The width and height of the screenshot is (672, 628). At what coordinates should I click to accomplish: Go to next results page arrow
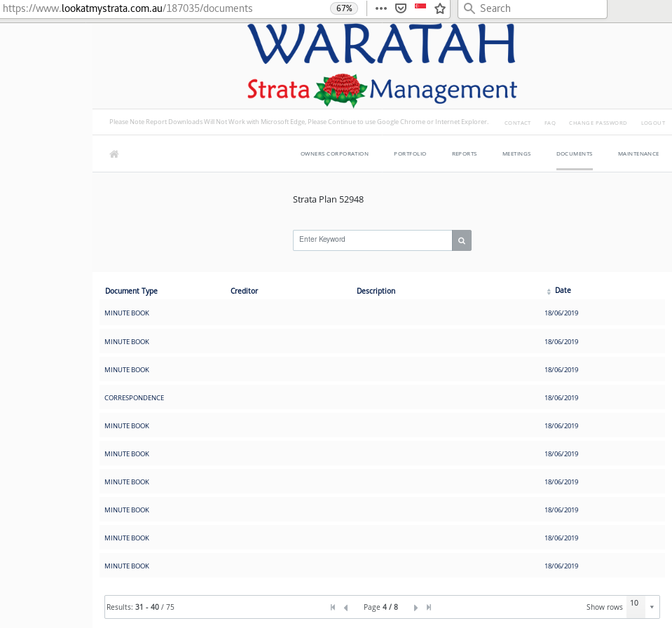[416, 608]
